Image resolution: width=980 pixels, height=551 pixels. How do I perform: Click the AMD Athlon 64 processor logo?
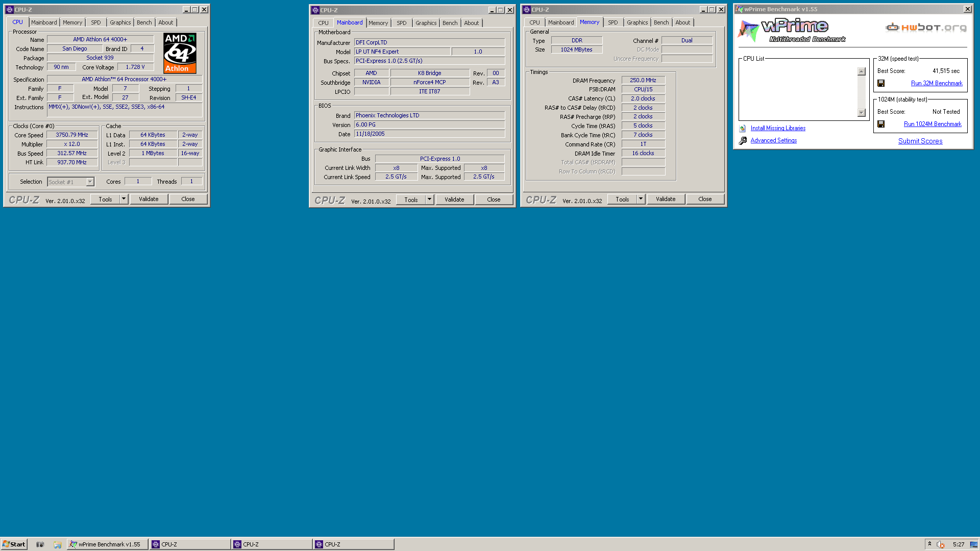point(180,53)
